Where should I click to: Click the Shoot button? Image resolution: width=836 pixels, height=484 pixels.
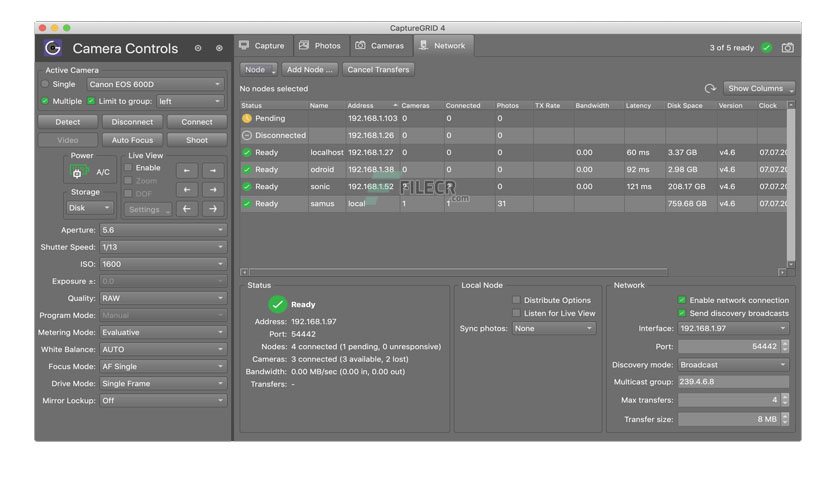pyautogui.click(x=197, y=140)
